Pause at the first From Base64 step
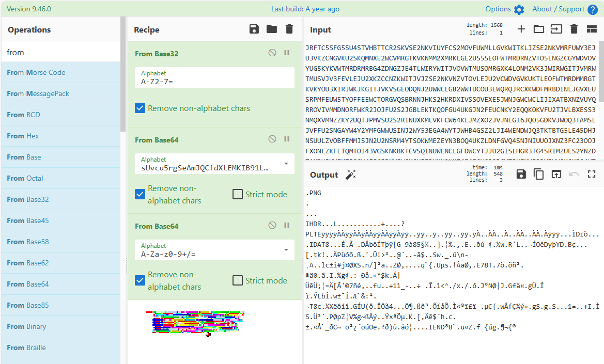This screenshot has width=604, height=364. (x=287, y=139)
